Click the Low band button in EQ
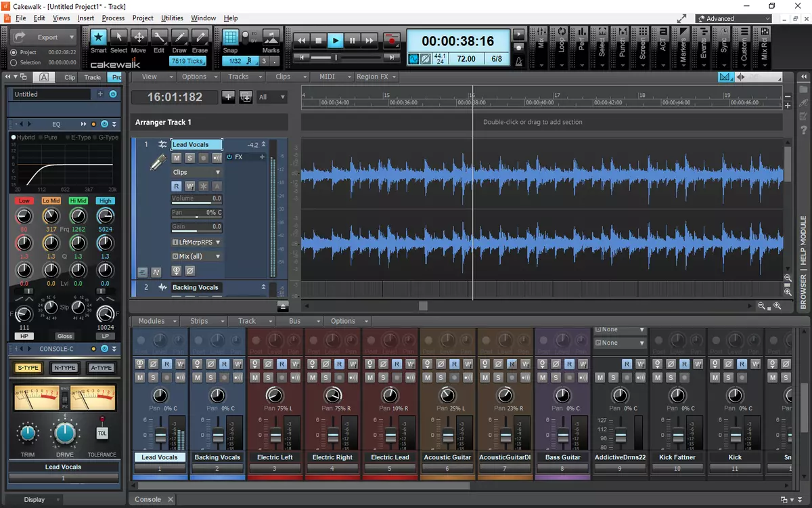This screenshot has width=812, height=508. 24,201
